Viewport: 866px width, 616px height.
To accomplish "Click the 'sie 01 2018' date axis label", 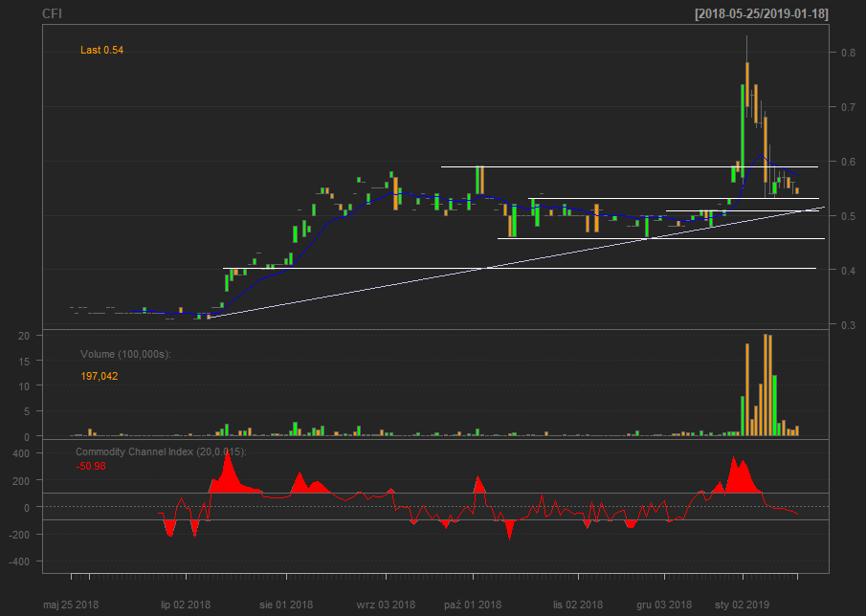I will click(x=286, y=605).
